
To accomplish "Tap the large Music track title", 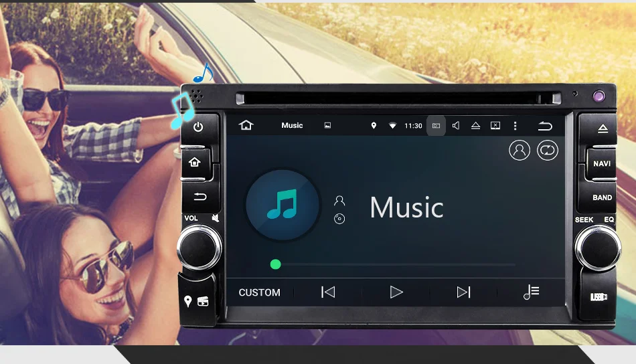I will [x=406, y=207].
